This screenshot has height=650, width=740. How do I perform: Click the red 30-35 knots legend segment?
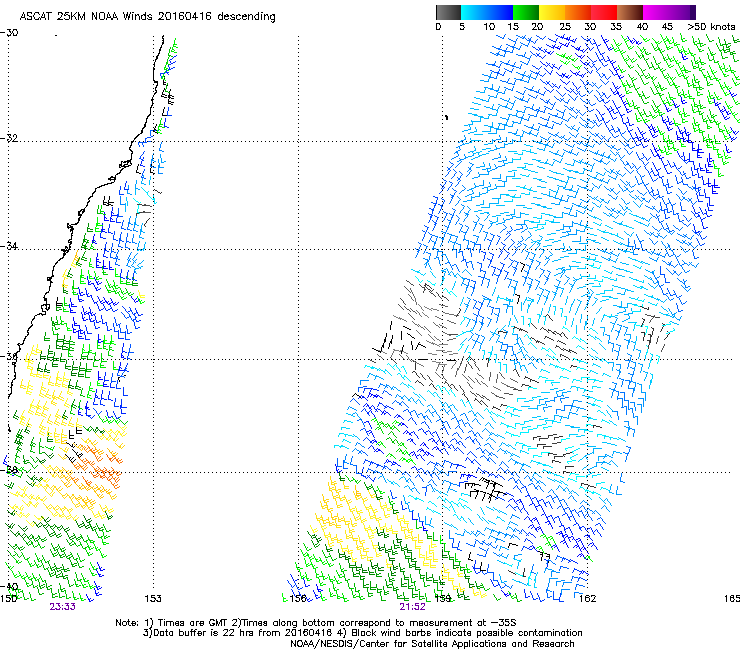(604, 12)
